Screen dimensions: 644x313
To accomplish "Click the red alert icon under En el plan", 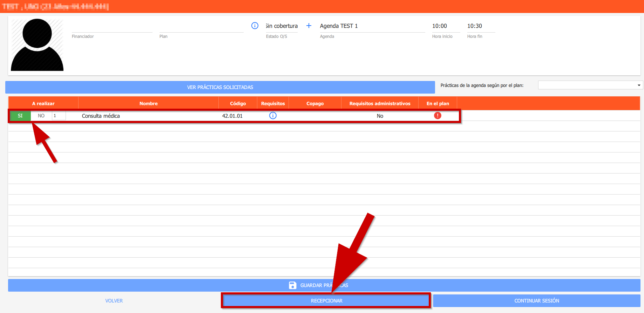I will coord(438,116).
